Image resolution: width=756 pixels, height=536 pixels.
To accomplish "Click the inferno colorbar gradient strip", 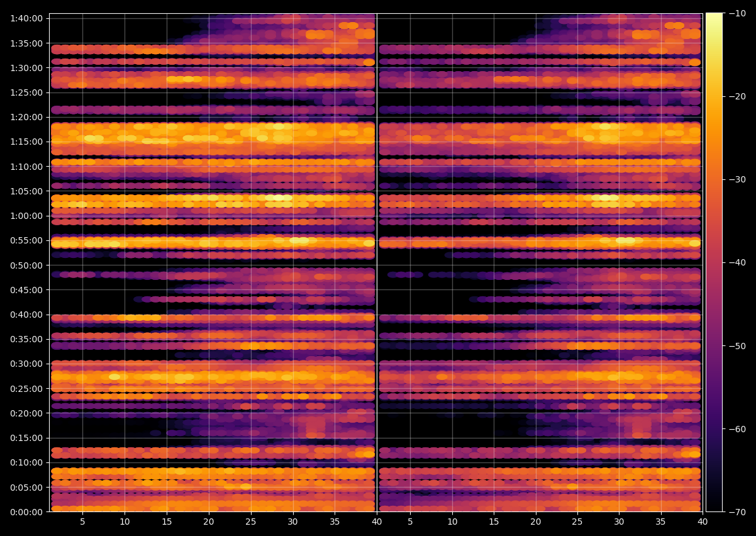I will point(714,262).
